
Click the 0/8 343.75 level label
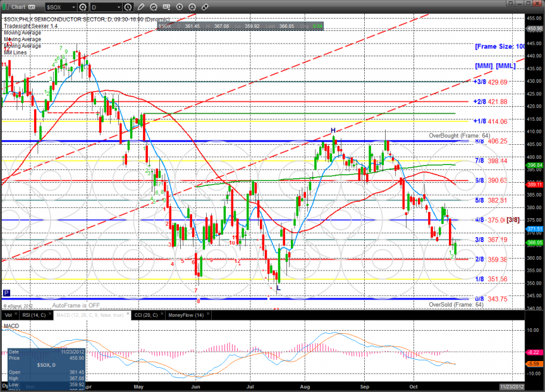click(x=491, y=299)
